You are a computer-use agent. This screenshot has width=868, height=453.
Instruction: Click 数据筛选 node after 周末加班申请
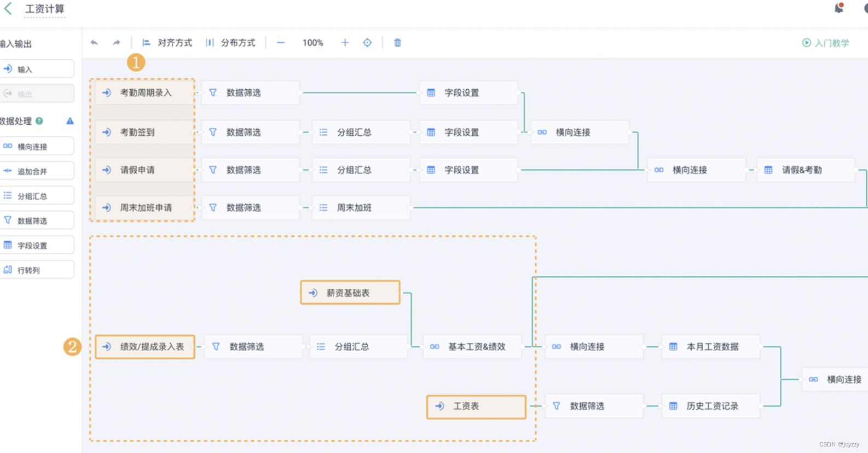click(x=251, y=208)
